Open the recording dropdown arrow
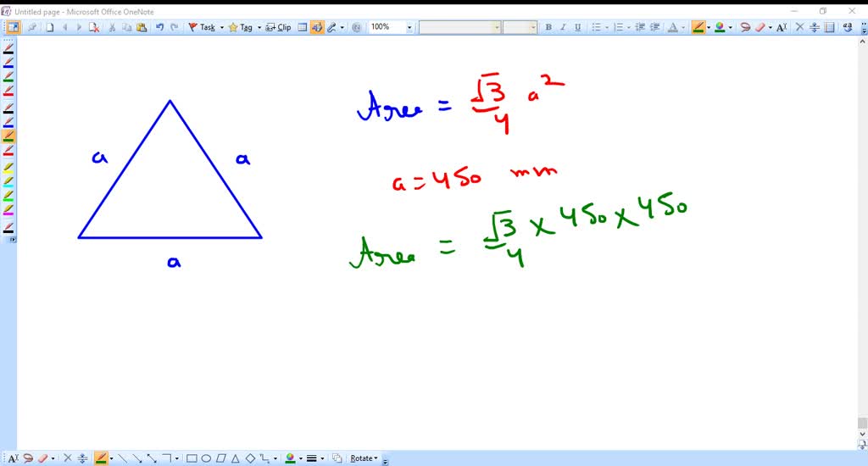 pyautogui.click(x=342, y=27)
